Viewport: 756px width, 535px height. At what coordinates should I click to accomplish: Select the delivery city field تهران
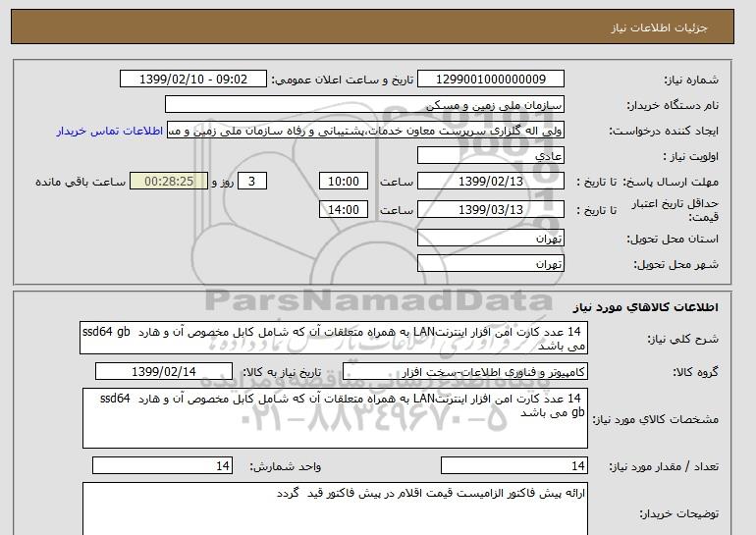(x=490, y=263)
